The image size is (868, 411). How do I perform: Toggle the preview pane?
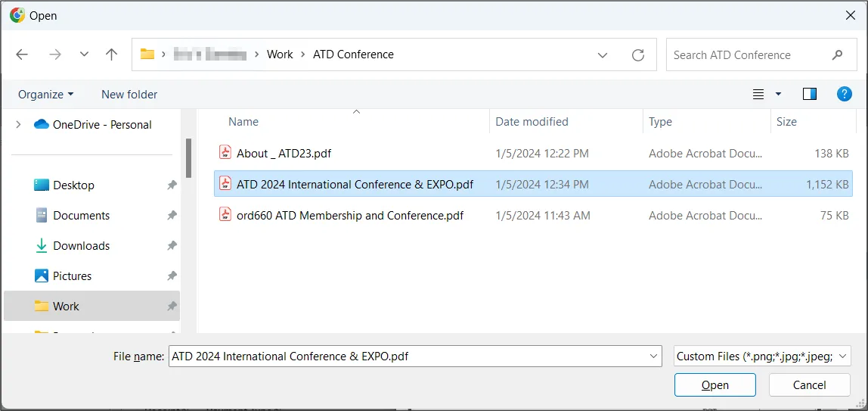810,94
